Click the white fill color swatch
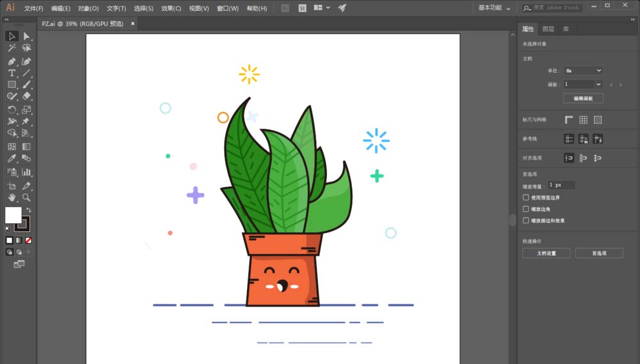 [x=13, y=215]
